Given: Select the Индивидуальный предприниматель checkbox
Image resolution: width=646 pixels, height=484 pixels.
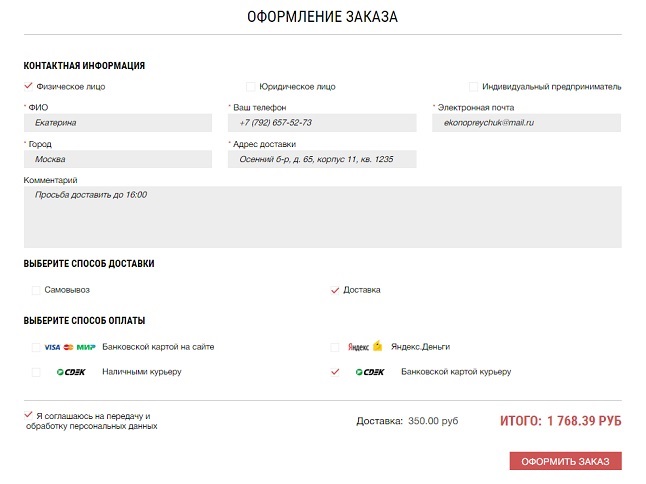Looking at the screenshot, I should coord(473,87).
